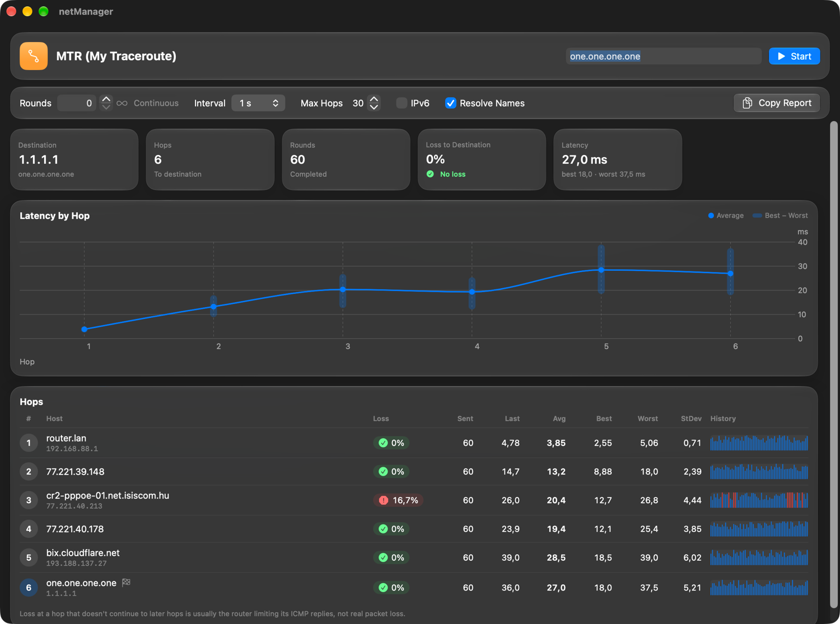840x624 pixels.
Task: Select the 77.221.40.178 hop host
Action: pyautogui.click(x=75, y=529)
